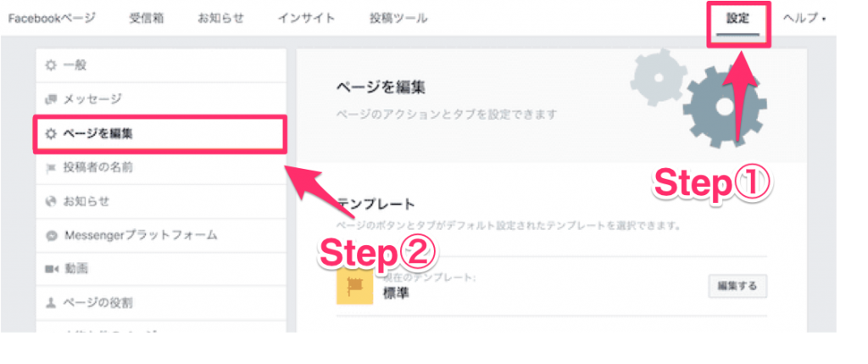The height and width of the screenshot is (364, 868).
Task: Click the person icon beside ページの役割
Action: pyautogui.click(x=51, y=304)
